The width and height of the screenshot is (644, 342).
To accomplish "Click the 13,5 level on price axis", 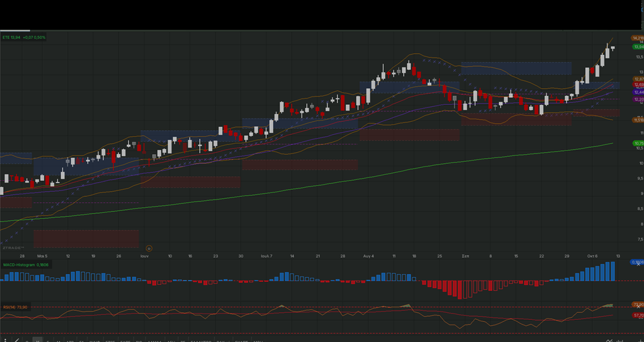I will 639,57.
